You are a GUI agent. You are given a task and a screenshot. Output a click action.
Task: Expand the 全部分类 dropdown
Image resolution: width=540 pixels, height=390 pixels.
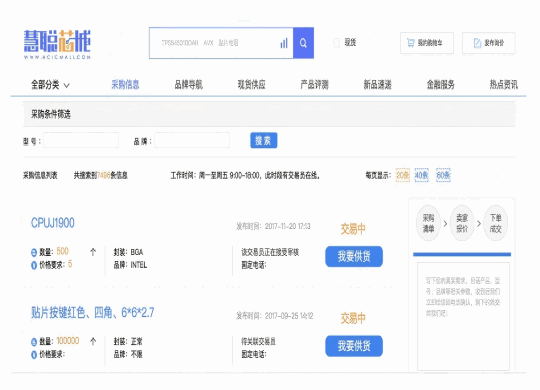point(50,85)
